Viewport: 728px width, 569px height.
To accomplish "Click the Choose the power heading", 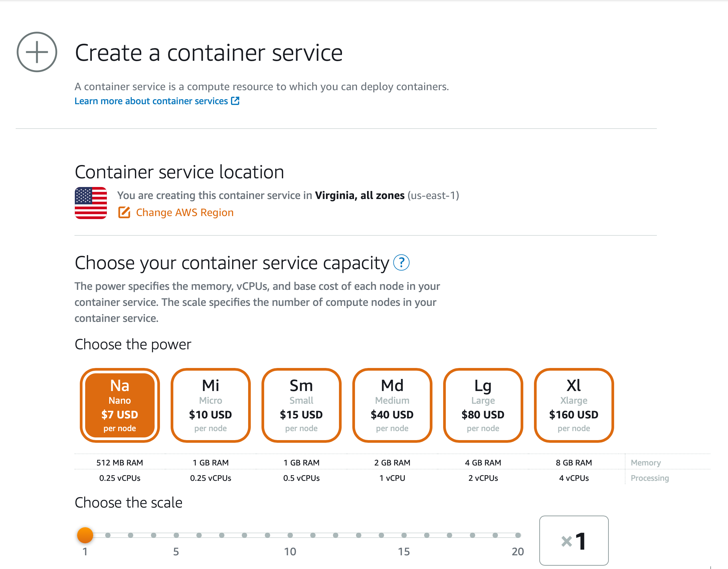I will click(133, 344).
